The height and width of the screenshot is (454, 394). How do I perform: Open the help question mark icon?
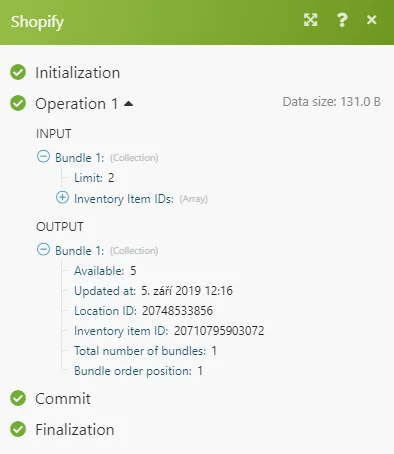342,20
